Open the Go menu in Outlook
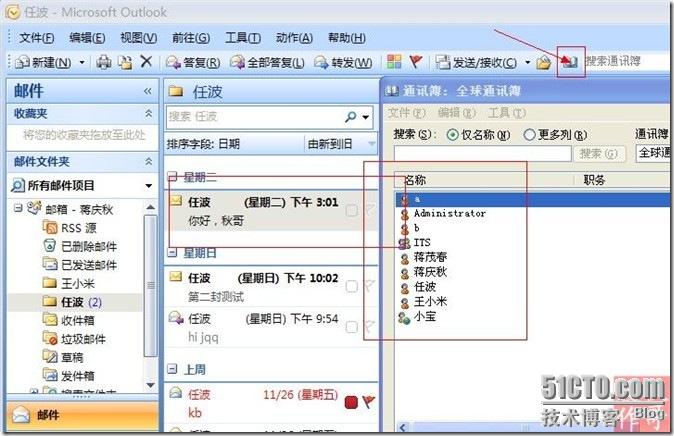This screenshot has width=674, height=436. [191, 38]
